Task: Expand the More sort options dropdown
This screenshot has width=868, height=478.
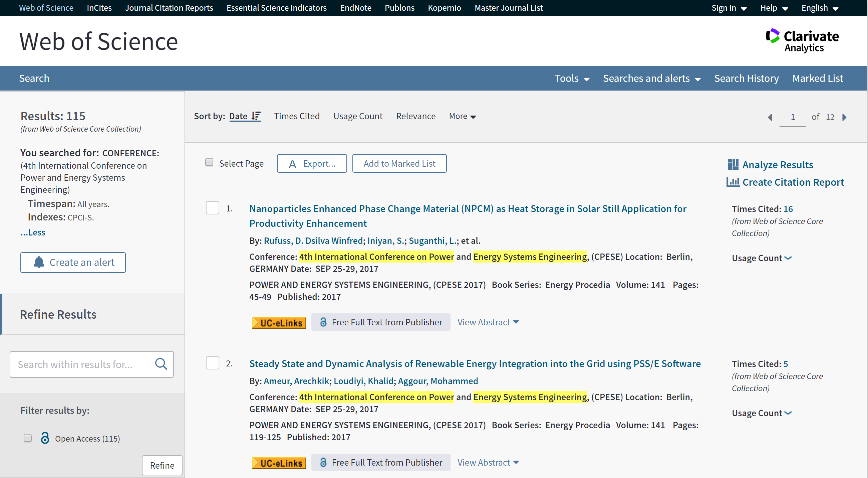Action: pos(462,116)
